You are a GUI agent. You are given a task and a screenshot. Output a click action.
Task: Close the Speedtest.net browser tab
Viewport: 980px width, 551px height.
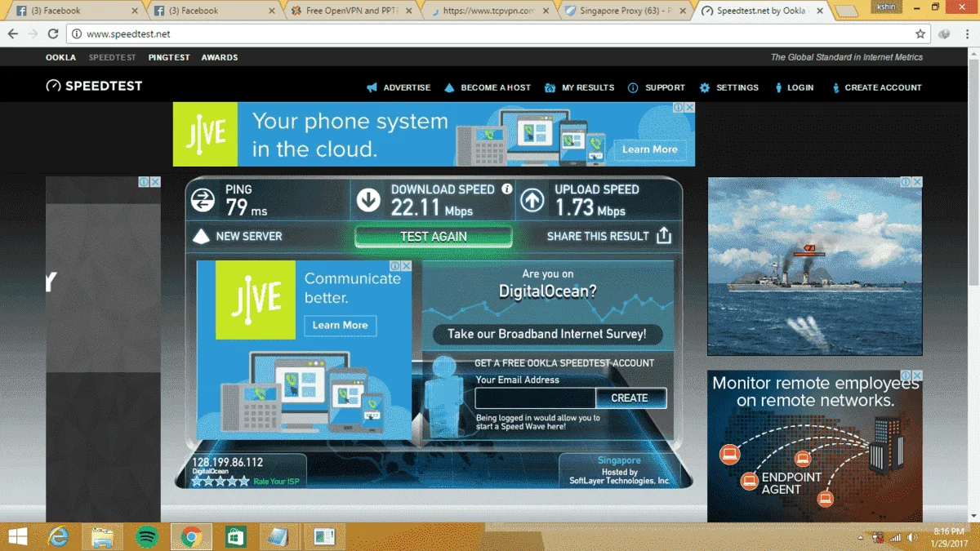(818, 11)
